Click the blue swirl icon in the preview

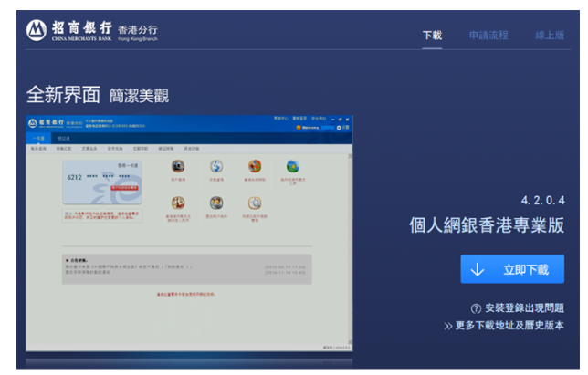pyautogui.click(x=216, y=166)
